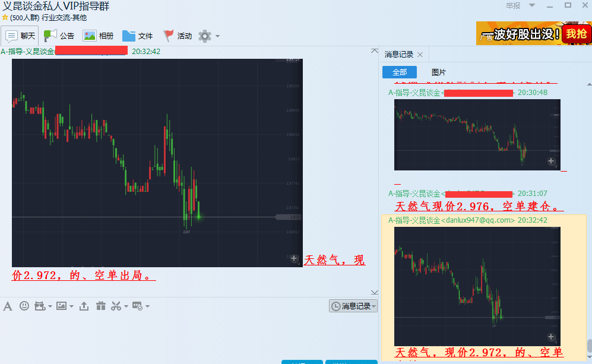Click the history timestamp 20:31:07
Viewport: 592px width, 364px height.
click(x=533, y=194)
